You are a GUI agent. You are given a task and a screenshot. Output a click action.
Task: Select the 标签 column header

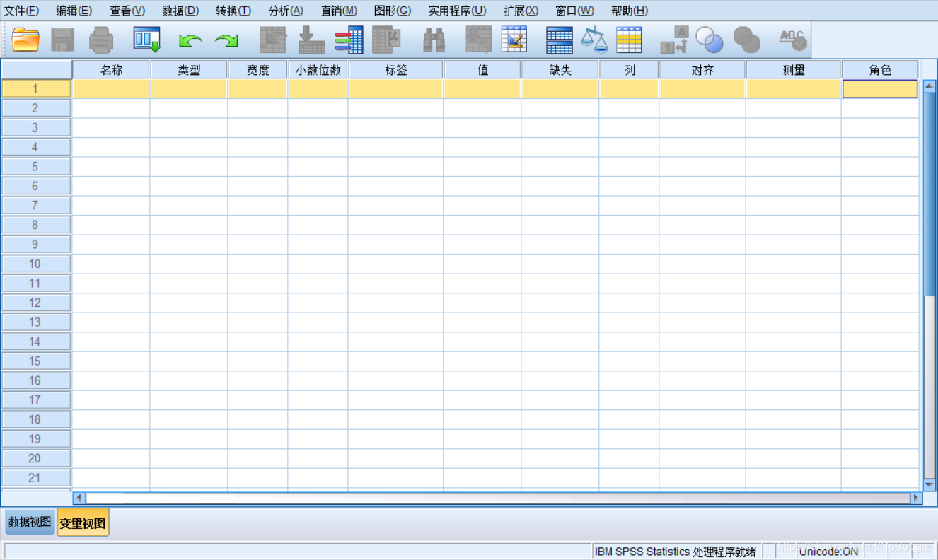(395, 70)
